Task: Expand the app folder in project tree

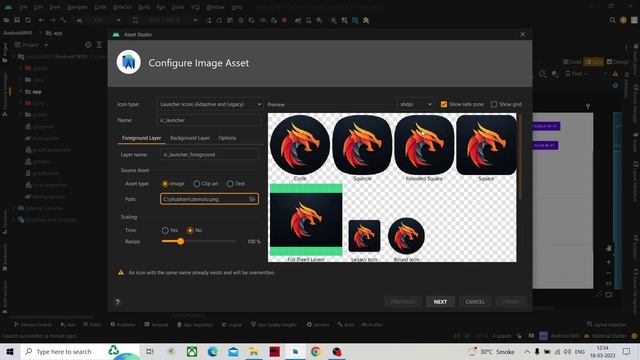Action: 21,91
